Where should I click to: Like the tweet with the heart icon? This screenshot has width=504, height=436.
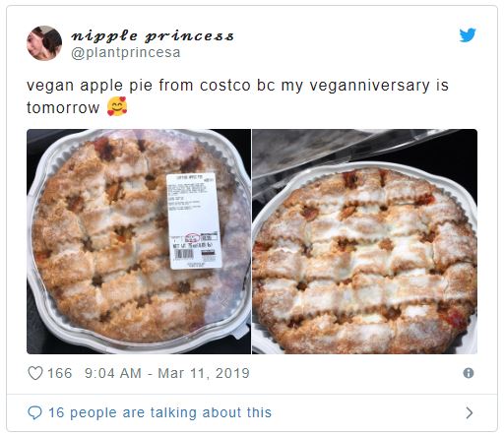tap(35, 373)
